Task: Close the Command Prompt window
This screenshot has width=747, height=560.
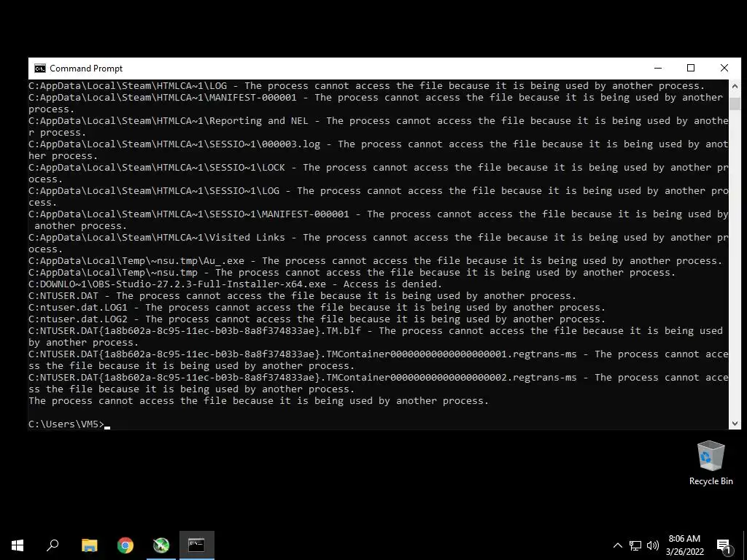Action: tap(724, 68)
